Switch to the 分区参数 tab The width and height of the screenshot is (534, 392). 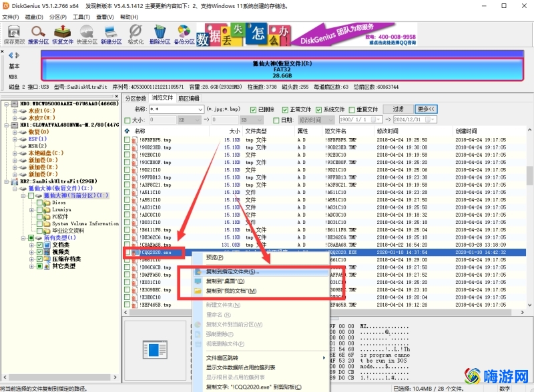point(136,99)
